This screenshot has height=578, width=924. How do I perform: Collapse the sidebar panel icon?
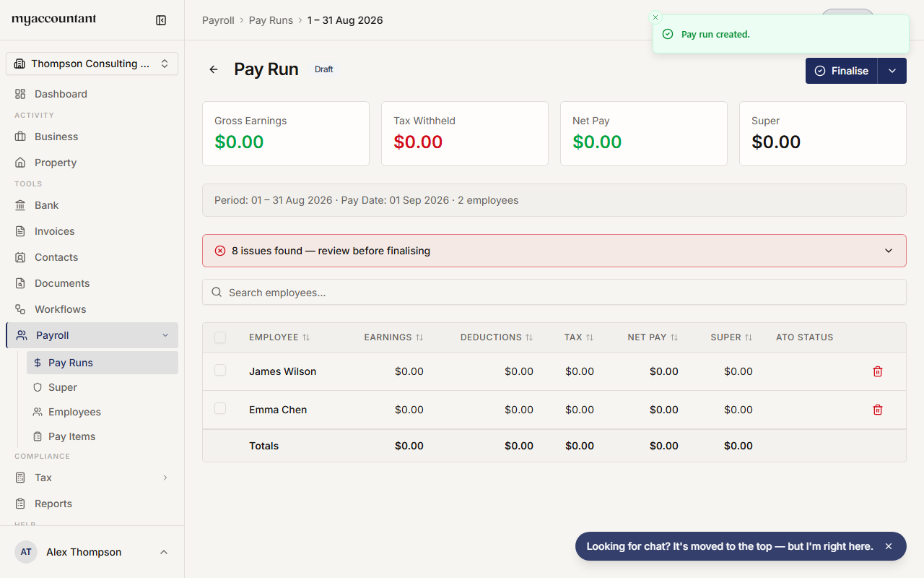pos(161,20)
